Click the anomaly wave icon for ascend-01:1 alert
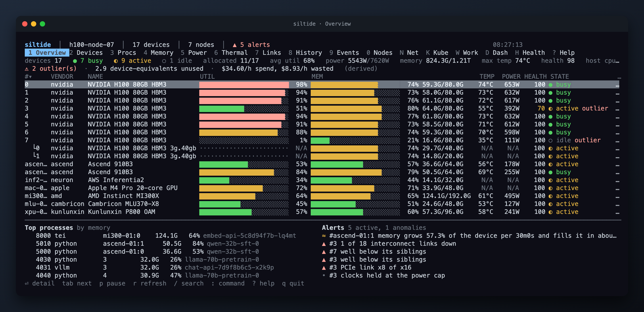Viewport: 644px width, 312px height. [x=324, y=236]
